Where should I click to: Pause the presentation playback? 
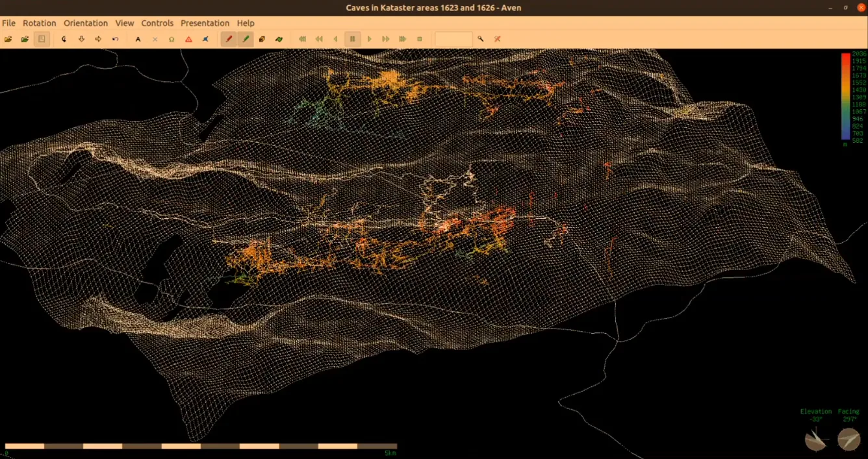pos(352,39)
